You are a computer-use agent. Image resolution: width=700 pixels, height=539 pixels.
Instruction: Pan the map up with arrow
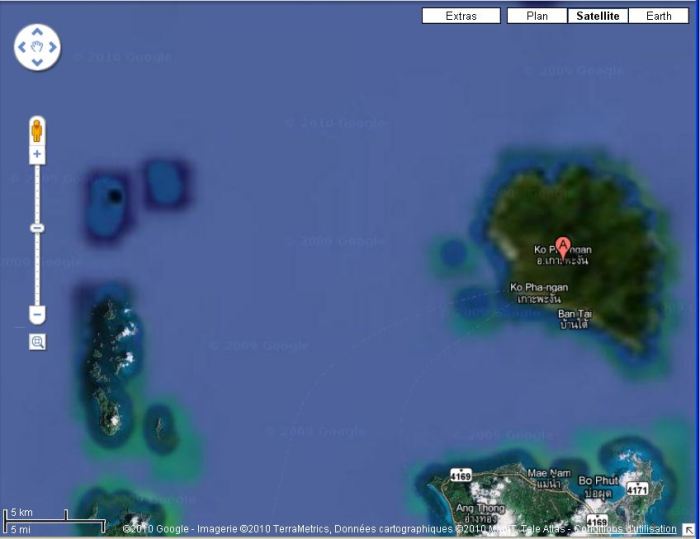[x=37, y=31]
